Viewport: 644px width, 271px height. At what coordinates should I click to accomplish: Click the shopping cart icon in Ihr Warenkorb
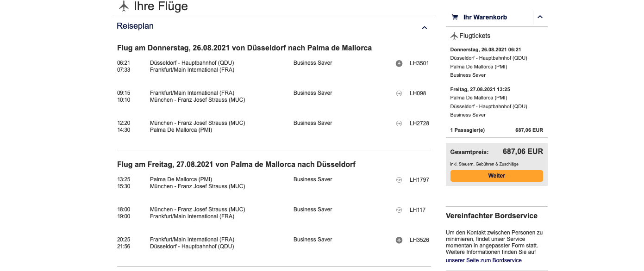tap(455, 17)
